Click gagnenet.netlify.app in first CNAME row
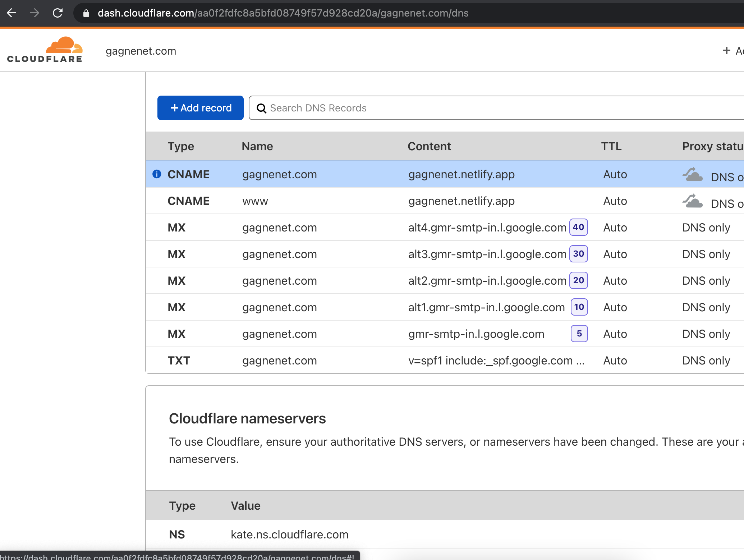744x560 pixels. pos(461,174)
